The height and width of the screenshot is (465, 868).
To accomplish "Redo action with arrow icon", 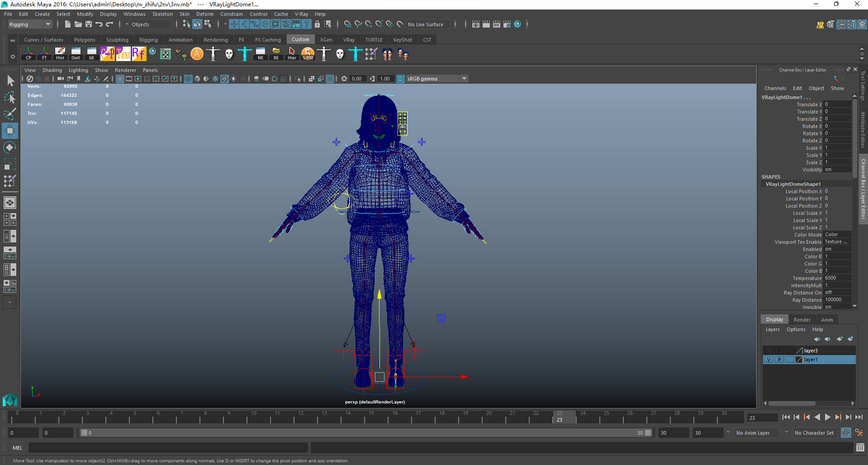I will click(x=109, y=24).
